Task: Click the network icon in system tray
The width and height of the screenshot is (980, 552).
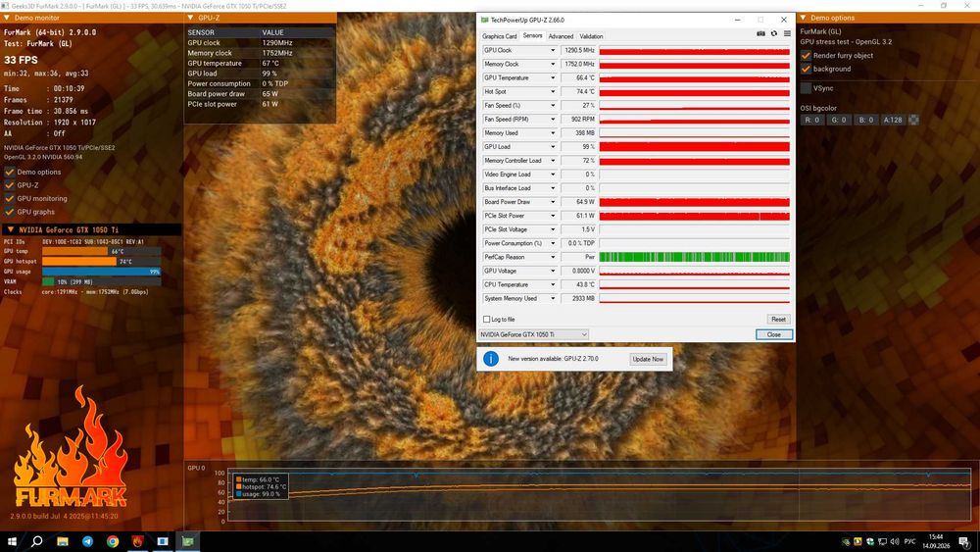Action: coord(883,541)
